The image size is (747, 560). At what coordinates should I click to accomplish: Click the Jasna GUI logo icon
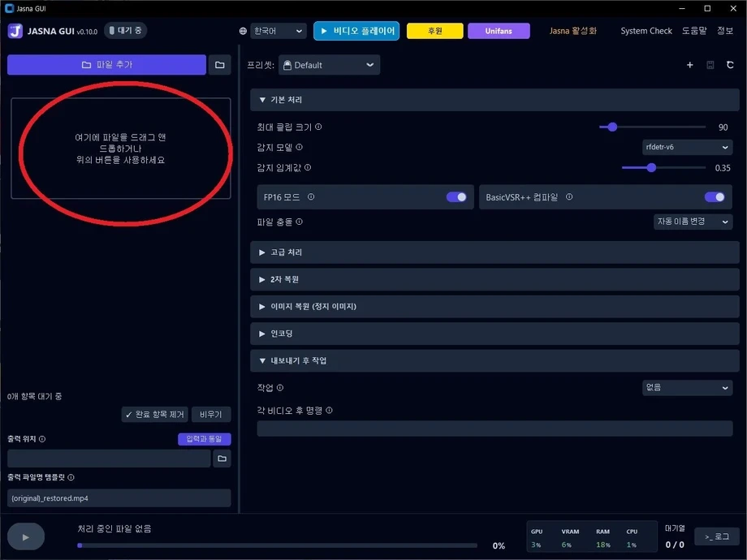(15, 31)
